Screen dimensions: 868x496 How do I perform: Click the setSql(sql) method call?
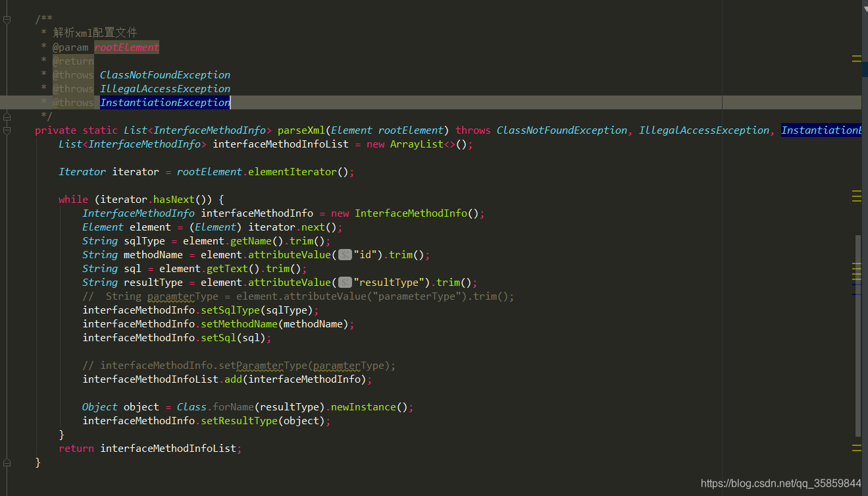point(233,338)
